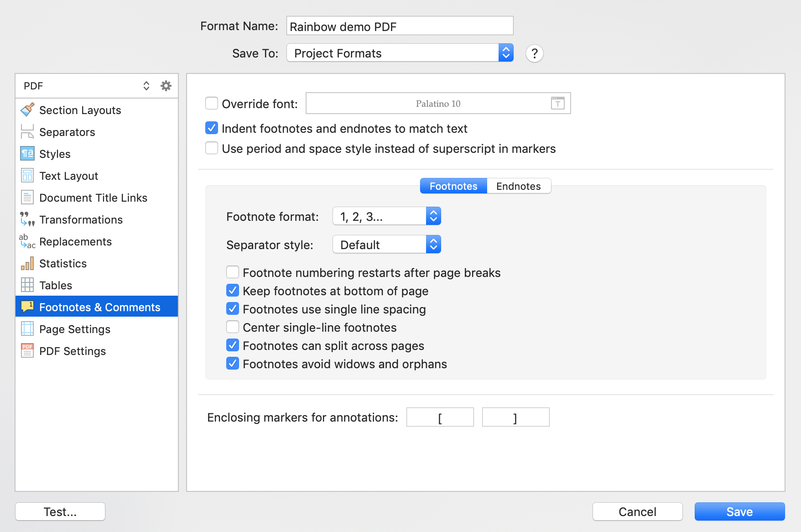This screenshot has width=801, height=532.
Task: Click the Statistics bar chart icon
Action: [27, 263]
